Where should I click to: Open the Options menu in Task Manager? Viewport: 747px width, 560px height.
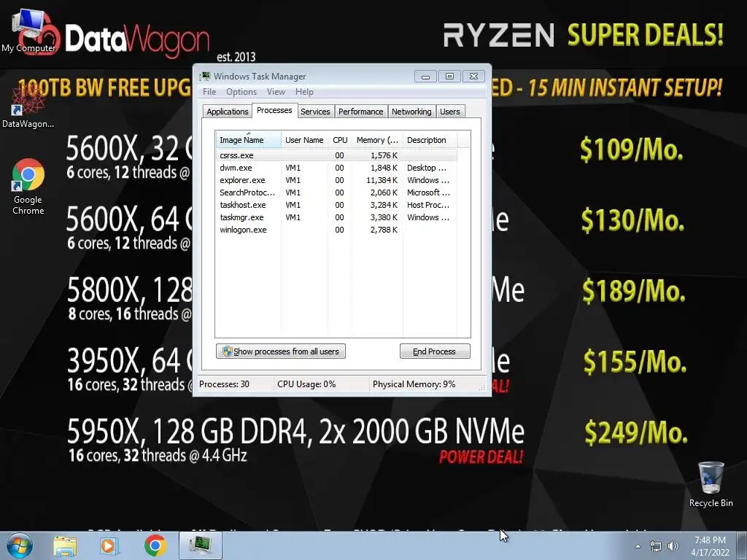[x=241, y=92]
